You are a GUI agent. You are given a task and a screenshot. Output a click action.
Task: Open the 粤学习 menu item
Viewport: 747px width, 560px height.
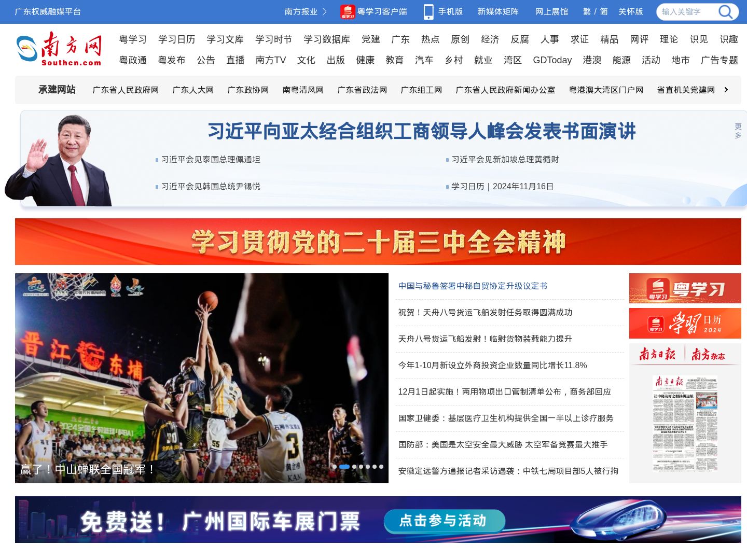coord(133,39)
